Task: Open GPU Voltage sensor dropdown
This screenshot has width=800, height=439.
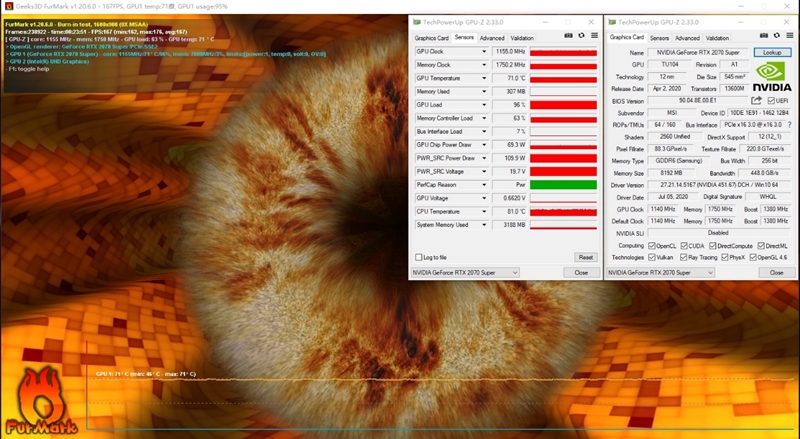Action: pyautogui.click(x=484, y=198)
